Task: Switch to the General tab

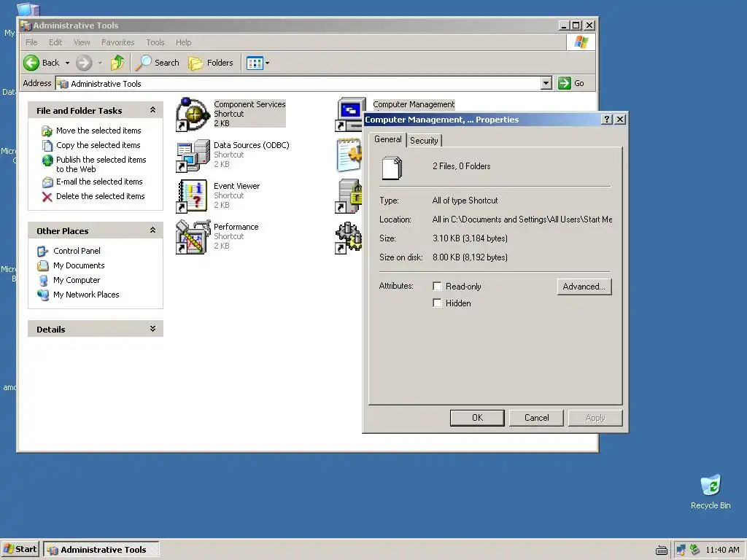Action: pos(388,139)
